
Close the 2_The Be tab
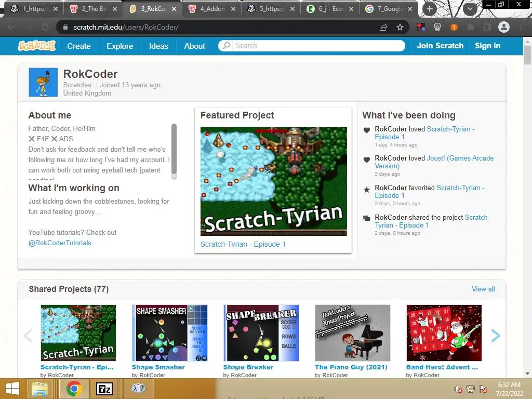pyautogui.click(x=115, y=9)
